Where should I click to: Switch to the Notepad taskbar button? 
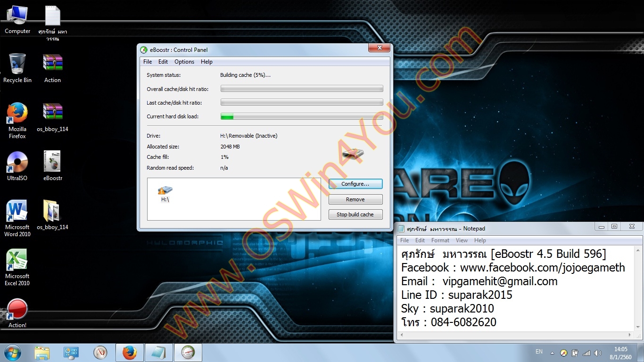pos(159,353)
